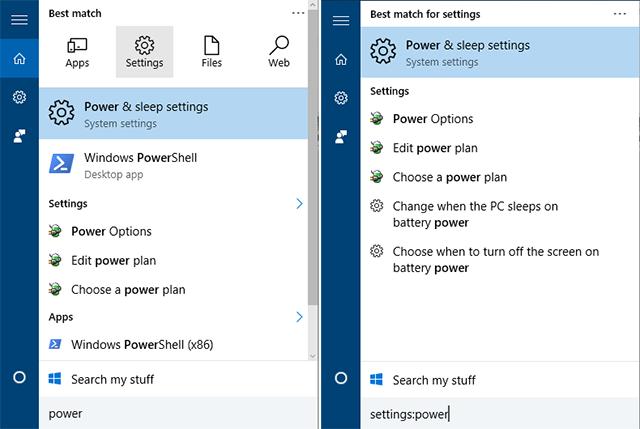Select Home icon in right panel sidebar

(341, 59)
